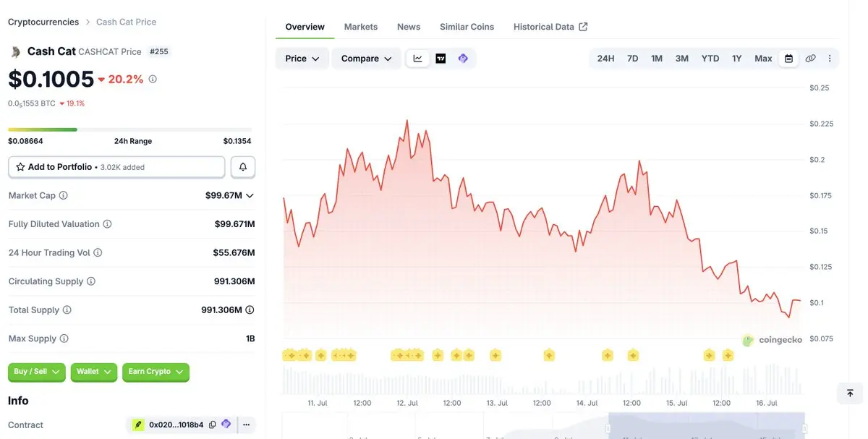This screenshot has width=868, height=439.
Task: Open the Similar Coins tab
Action: click(x=467, y=27)
